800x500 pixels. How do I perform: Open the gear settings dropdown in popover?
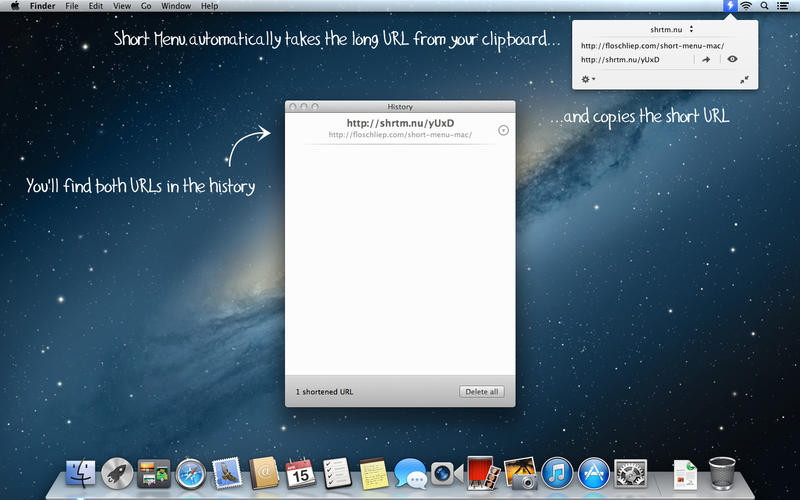coord(588,79)
